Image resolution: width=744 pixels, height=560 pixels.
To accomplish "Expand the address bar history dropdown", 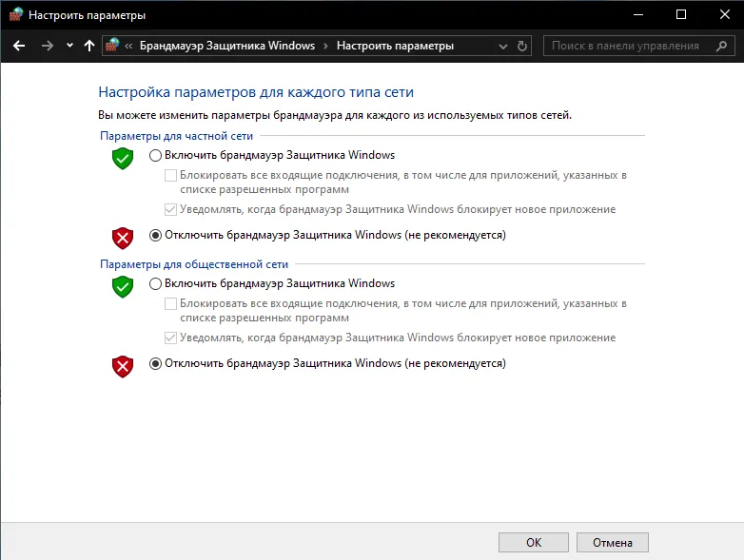I will [x=503, y=46].
